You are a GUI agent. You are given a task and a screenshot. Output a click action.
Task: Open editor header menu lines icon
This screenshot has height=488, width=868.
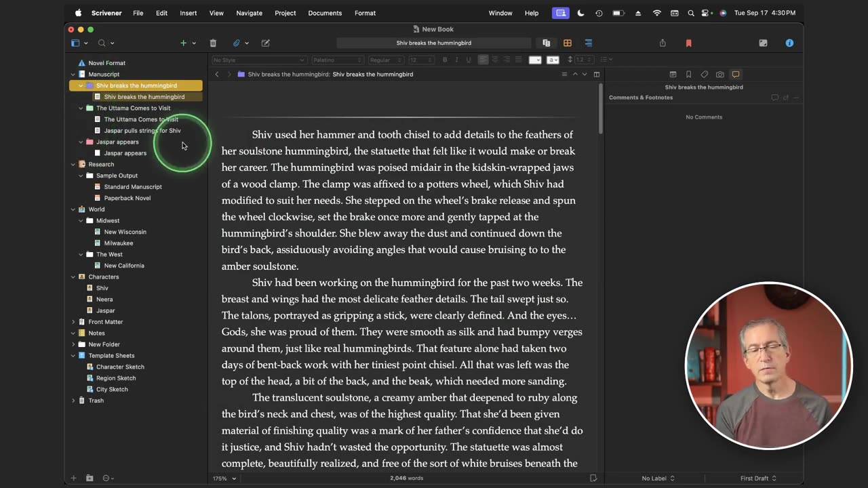tap(564, 75)
